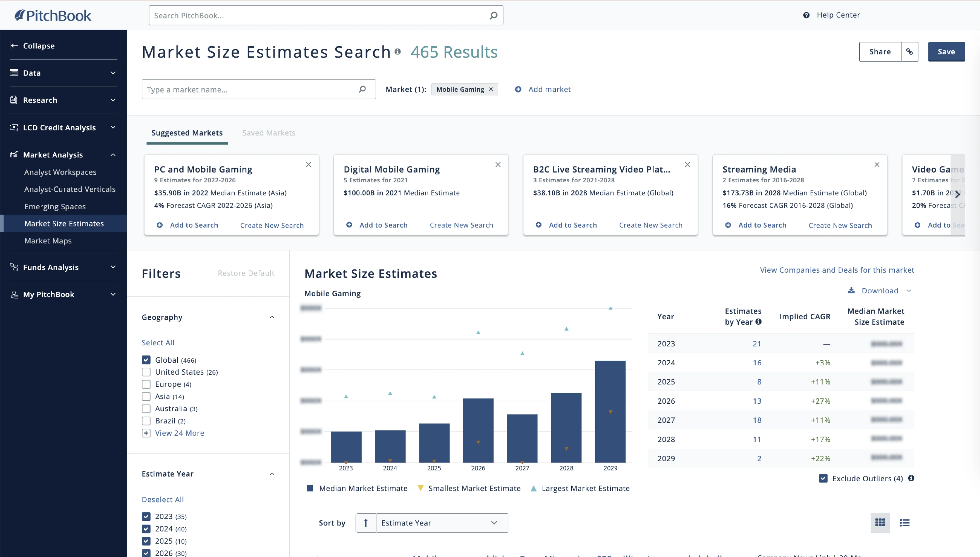Toggle sort direction arrow button
Viewport: 980px width, 557px height.
[366, 523]
